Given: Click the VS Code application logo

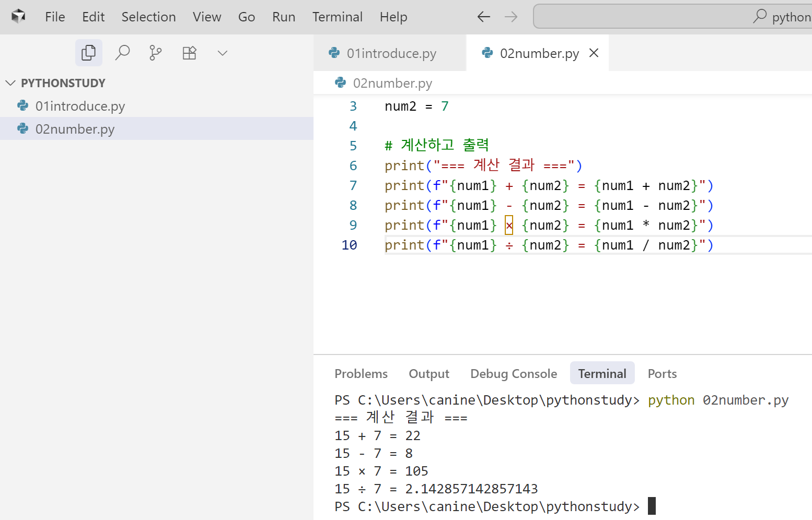Looking at the screenshot, I should coord(18,17).
